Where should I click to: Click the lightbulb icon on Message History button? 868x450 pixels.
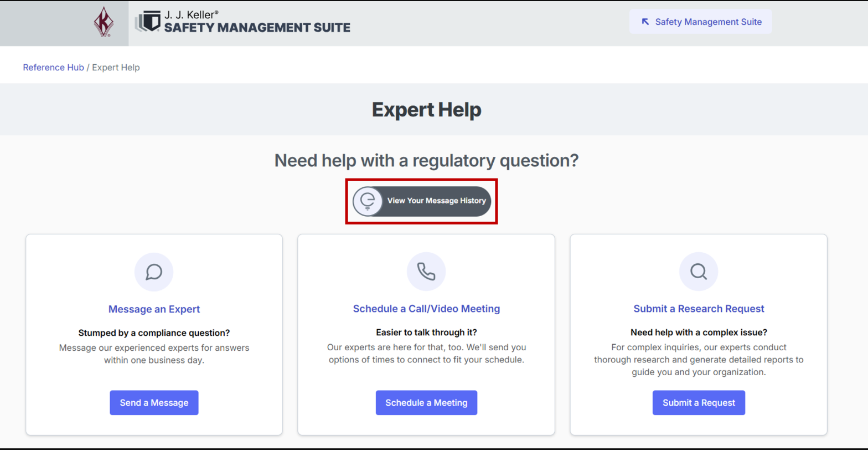tap(367, 201)
